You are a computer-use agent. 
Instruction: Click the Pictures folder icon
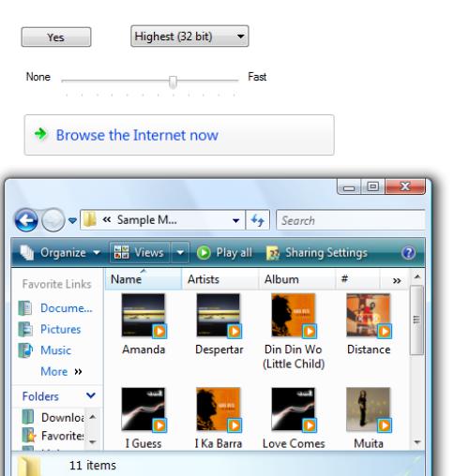25,329
